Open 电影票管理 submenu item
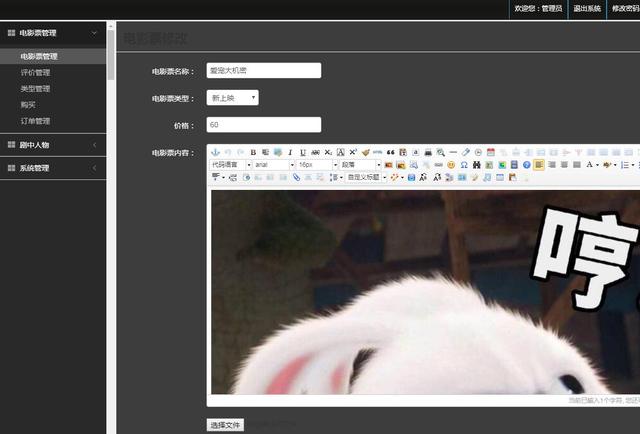Viewport: 640px width, 434px height. [39, 56]
